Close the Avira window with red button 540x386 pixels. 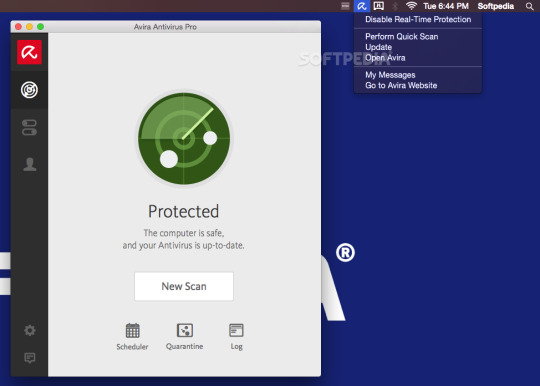tap(19, 27)
